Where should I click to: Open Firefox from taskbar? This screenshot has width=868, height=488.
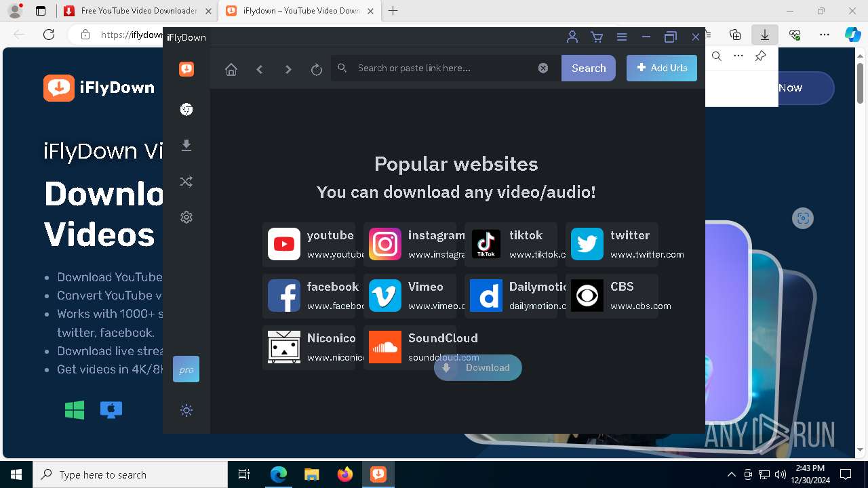(x=344, y=474)
